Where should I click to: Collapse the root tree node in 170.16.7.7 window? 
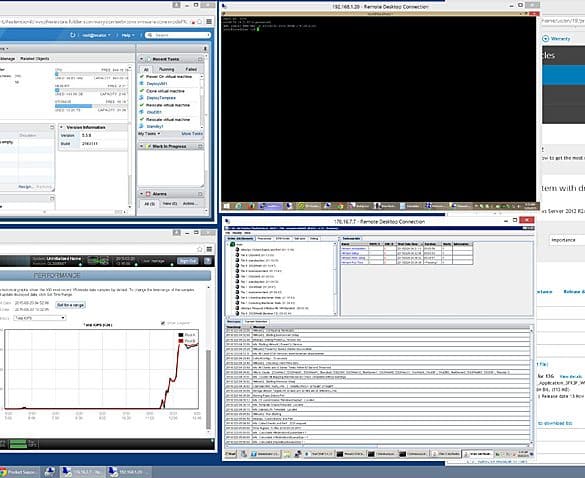coord(228,244)
